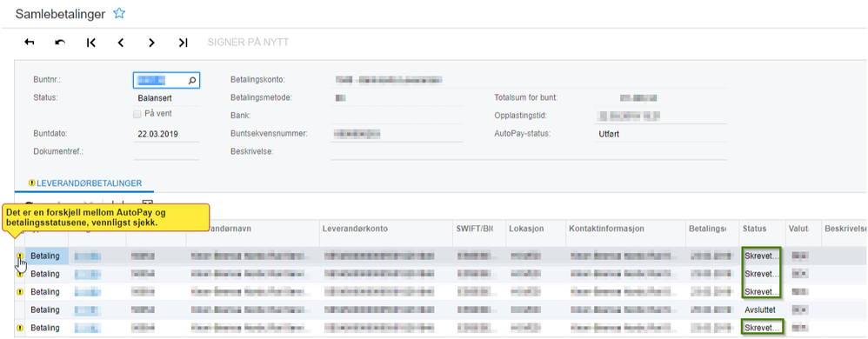This screenshot has width=868, height=339.
Task: Click the Bank field
Action: click(397, 116)
